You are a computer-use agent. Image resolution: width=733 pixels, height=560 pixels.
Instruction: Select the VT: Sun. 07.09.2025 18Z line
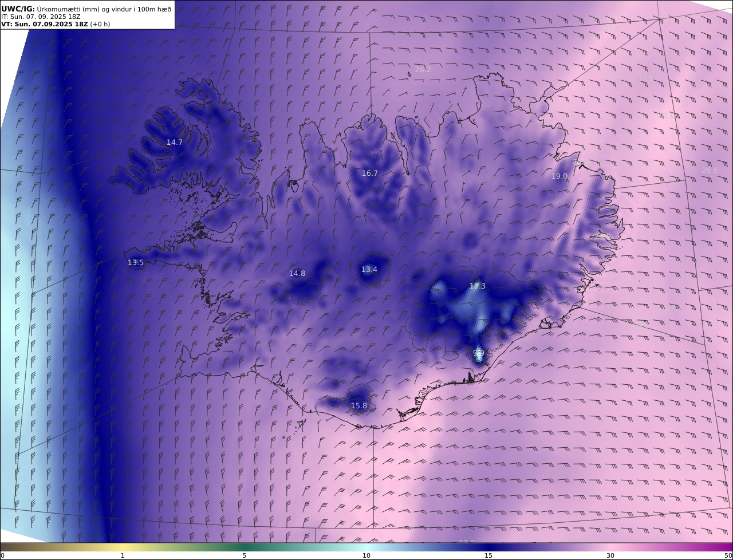click(56, 24)
